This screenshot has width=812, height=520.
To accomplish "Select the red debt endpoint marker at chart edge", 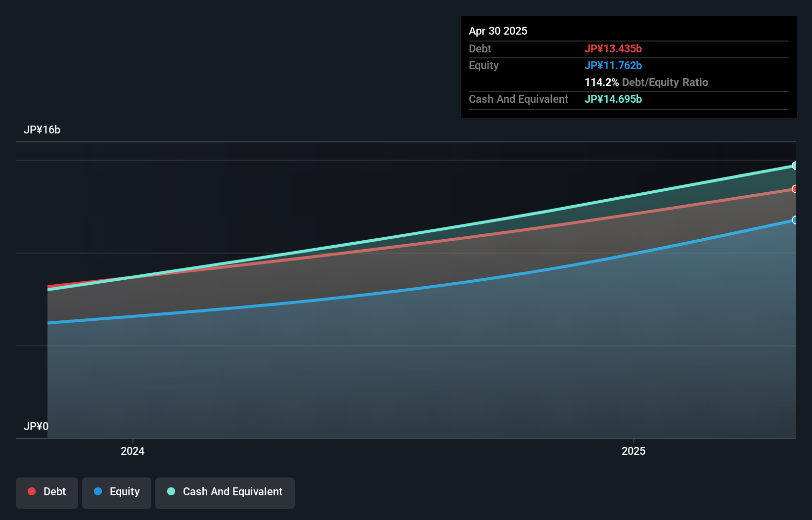I will coord(795,189).
